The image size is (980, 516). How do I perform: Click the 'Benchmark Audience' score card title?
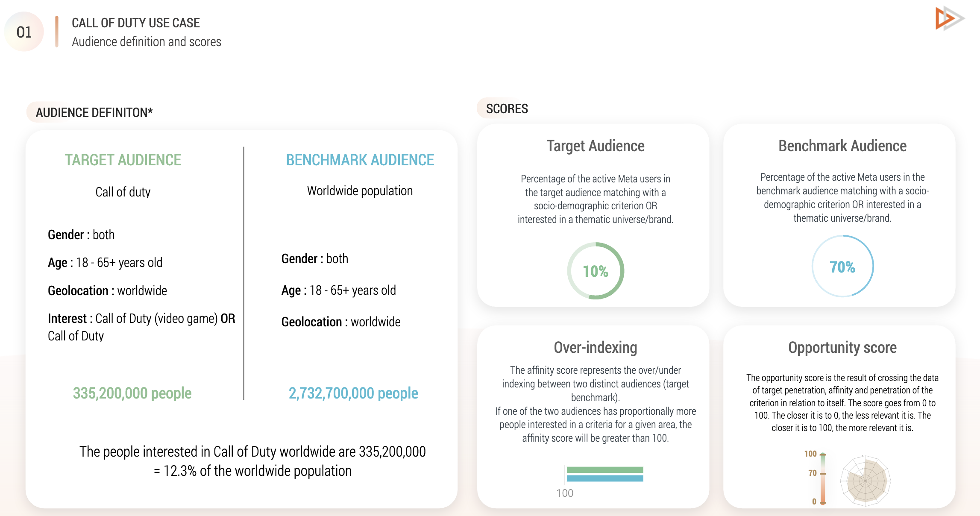point(842,146)
